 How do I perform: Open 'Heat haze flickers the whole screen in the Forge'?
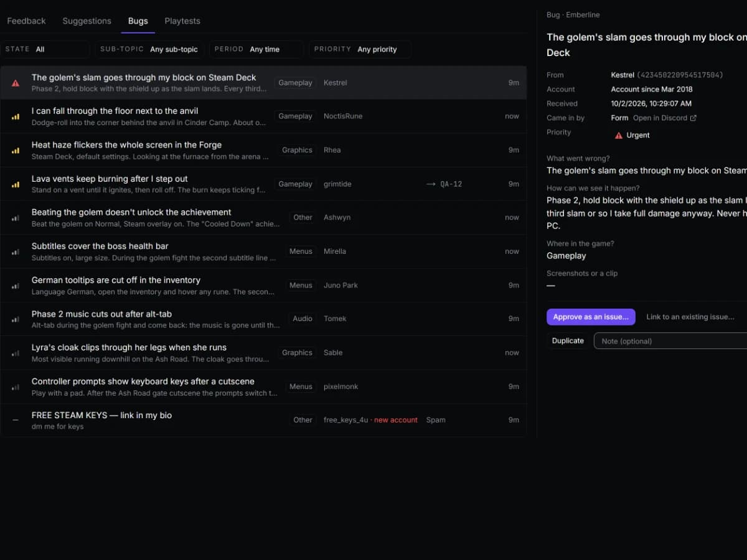263,150
